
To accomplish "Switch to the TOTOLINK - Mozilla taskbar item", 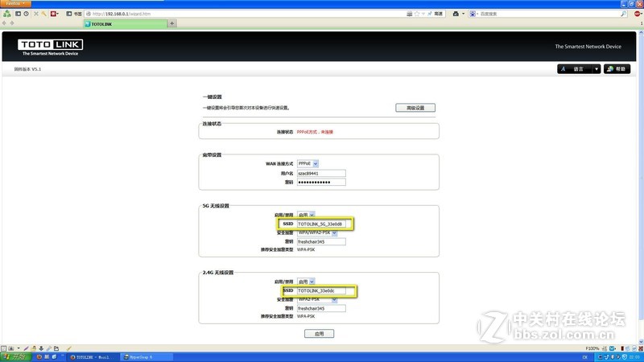I will click(93, 357).
